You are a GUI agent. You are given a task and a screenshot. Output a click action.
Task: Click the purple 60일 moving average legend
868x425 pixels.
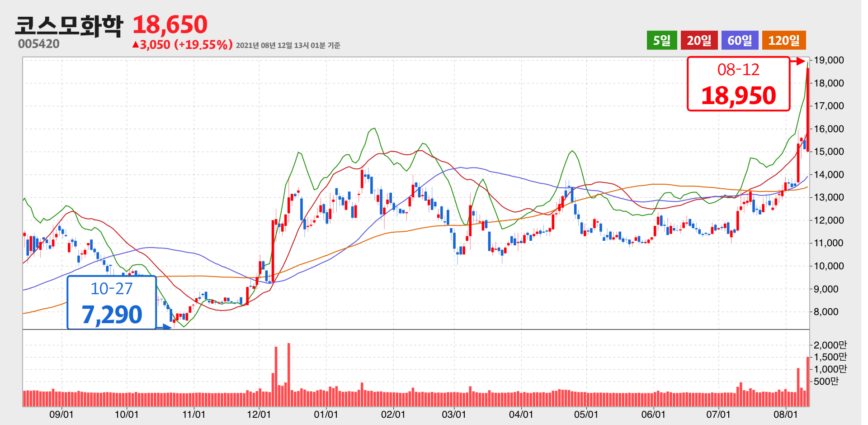click(740, 40)
